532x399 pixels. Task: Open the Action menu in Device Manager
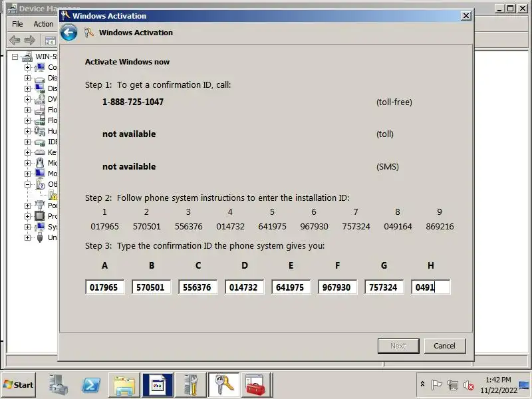(43, 24)
